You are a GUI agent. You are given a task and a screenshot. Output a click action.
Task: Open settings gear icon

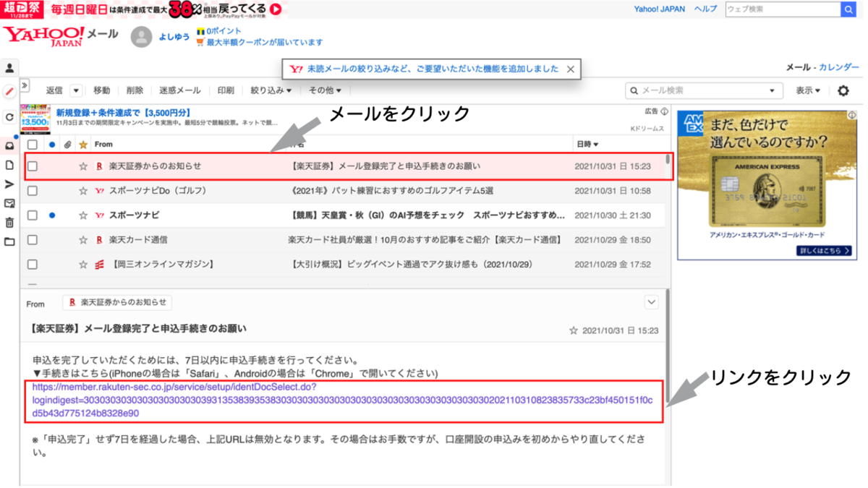click(843, 90)
